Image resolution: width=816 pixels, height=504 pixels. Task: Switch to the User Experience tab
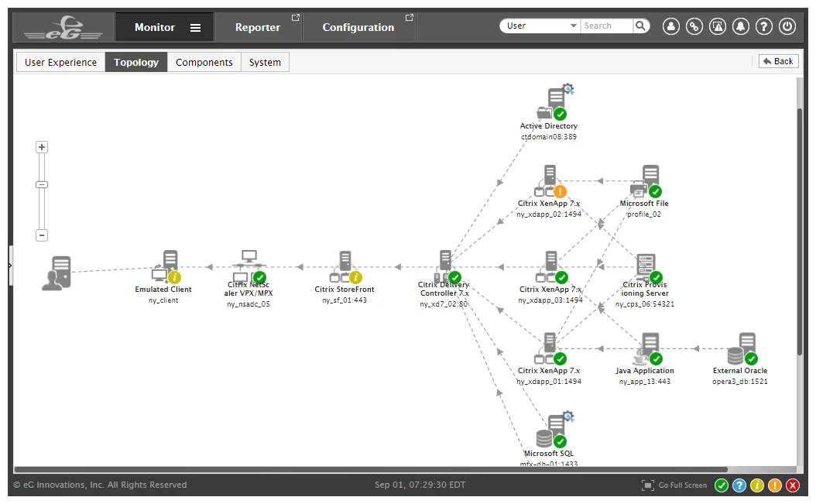tap(61, 62)
